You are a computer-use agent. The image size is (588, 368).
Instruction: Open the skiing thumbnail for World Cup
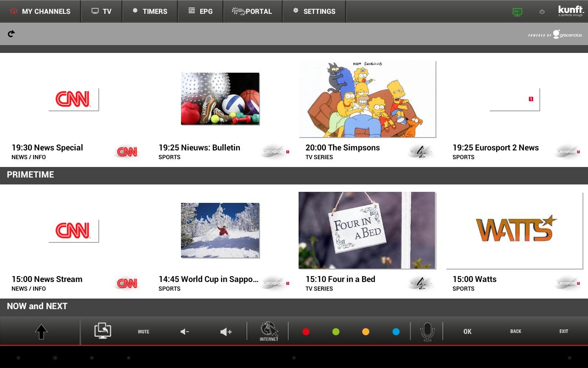[x=220, y=230]
